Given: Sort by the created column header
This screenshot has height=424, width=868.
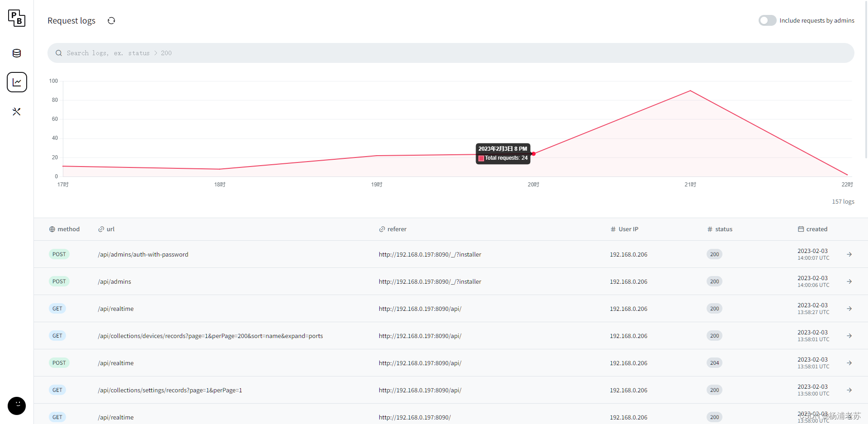Looking at the screenshot, I should (812, 229).
